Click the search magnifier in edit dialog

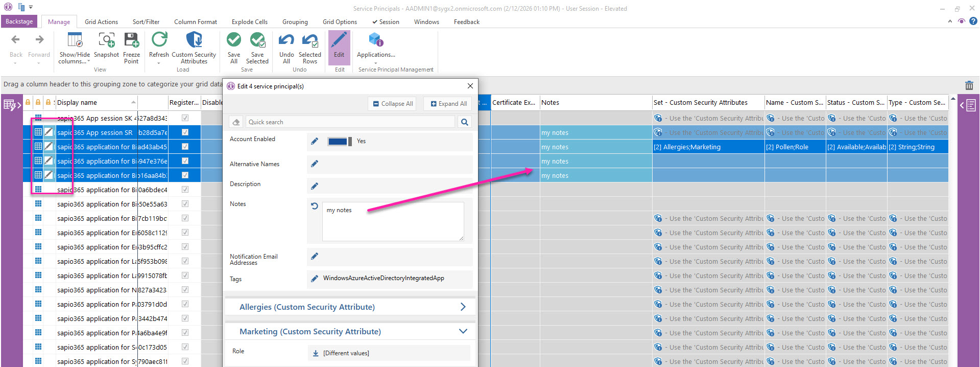(464, 122)
